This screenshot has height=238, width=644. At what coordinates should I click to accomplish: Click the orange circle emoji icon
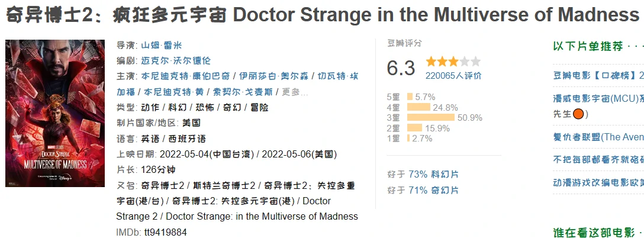(580, 114)
